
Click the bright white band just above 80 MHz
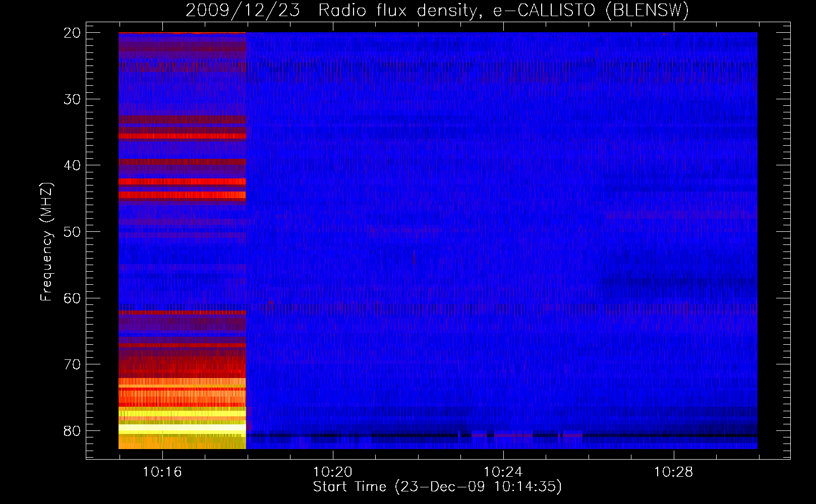(x=182, y=428)
